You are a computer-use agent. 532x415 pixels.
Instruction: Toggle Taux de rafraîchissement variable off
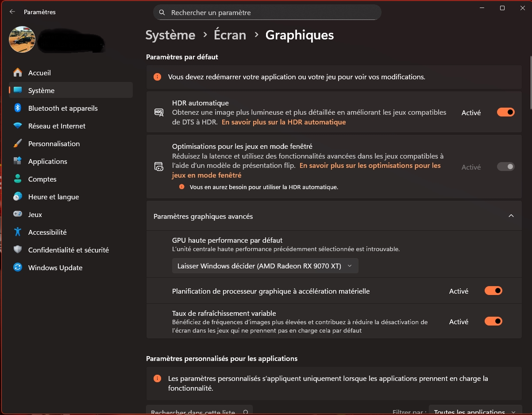click(493, 322)
